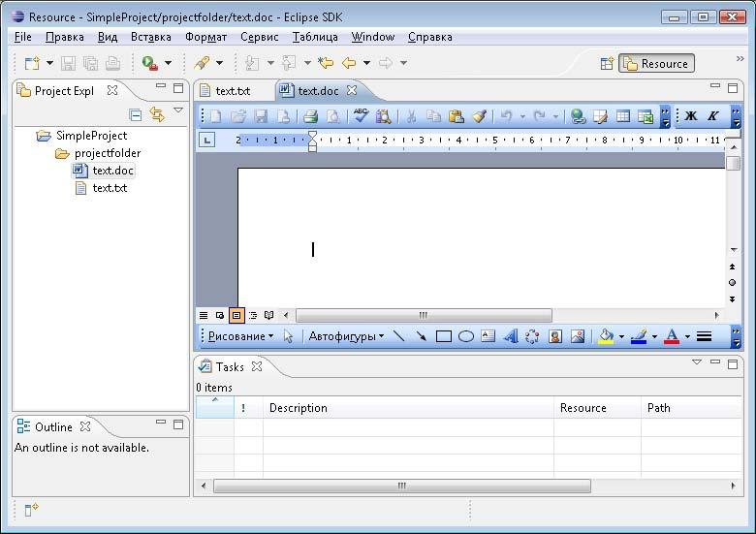Open Line Color dropdown arrow
This screenshot has height=534, width=756.
[654, 336]
